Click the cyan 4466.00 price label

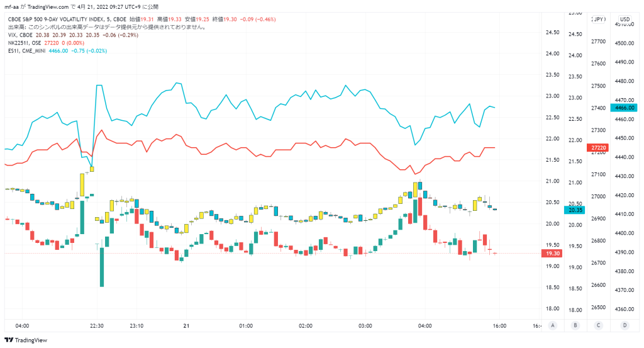(x=625, y=108)
